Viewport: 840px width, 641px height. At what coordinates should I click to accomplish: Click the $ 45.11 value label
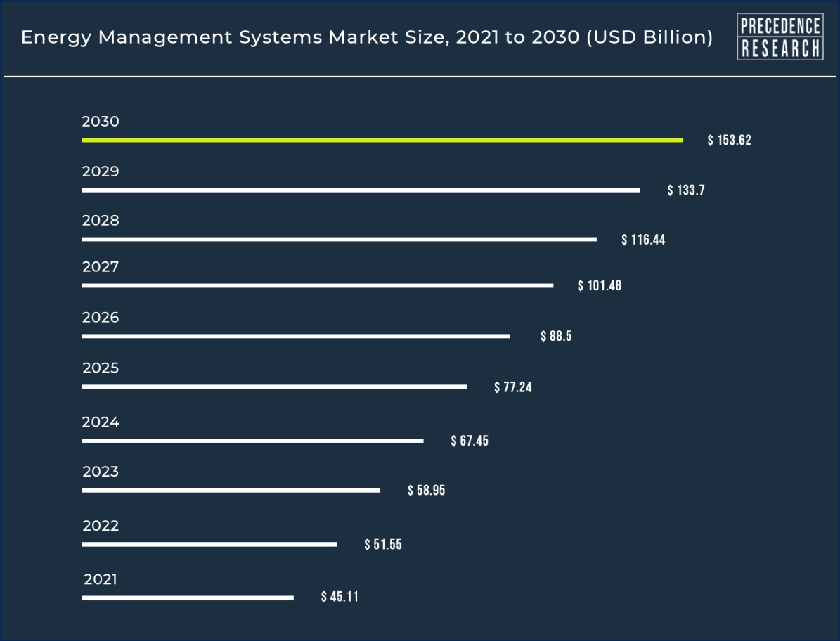point(340,597)
